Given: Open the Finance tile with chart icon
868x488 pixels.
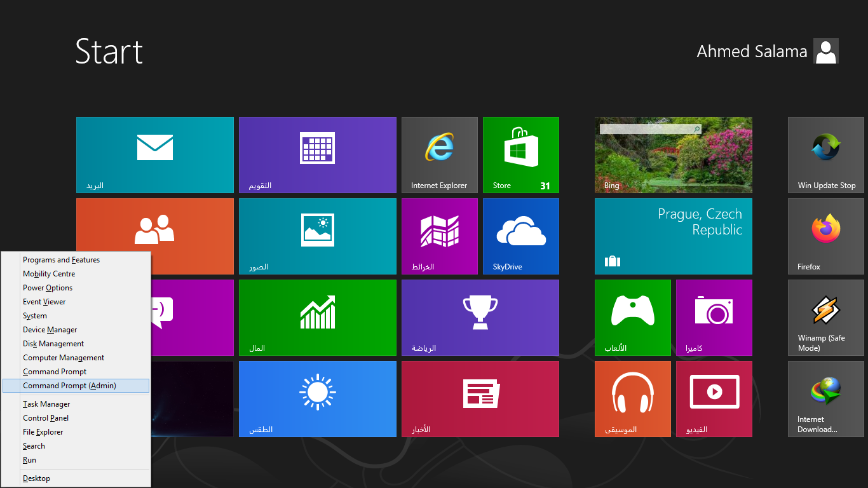Looking at the screenshot, I should coord(318,318).
